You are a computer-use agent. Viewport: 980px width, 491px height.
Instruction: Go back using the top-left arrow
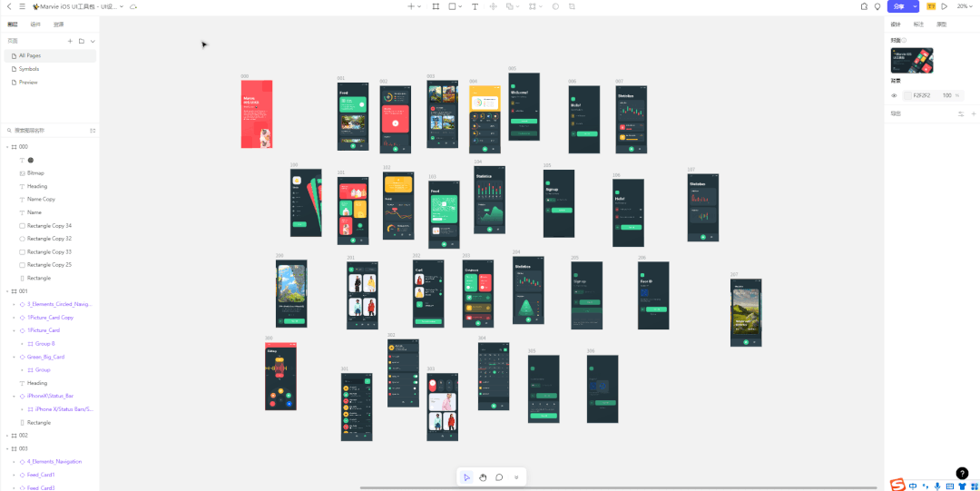[9, 6]
